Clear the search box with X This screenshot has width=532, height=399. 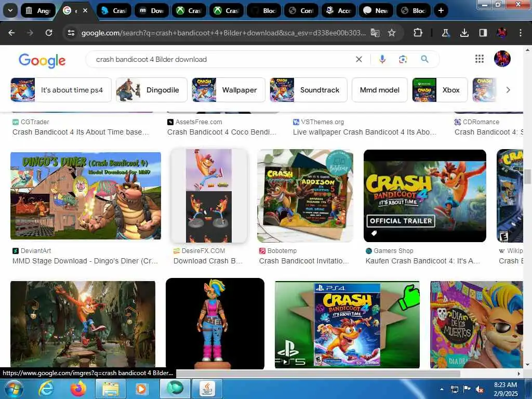pyautogui.click(x=358, y=59)
